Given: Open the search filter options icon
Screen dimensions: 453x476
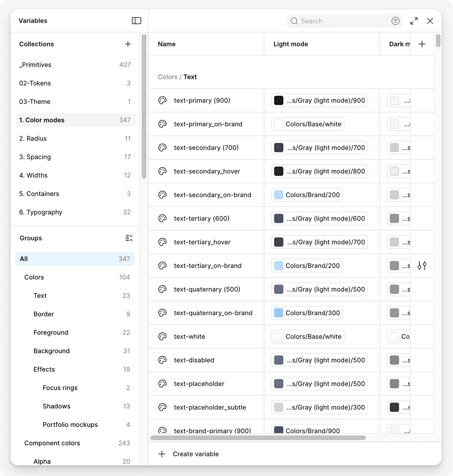Looking at the screenshot, I should pyautogui.click(x=395, y=21).
